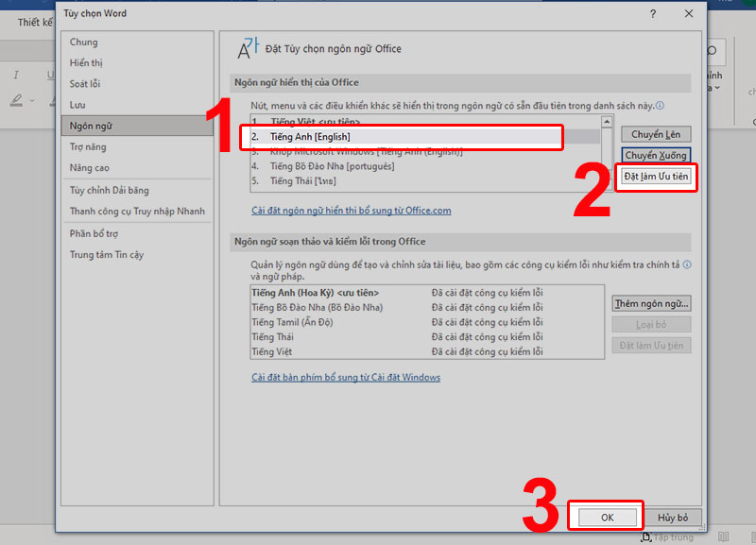Image resolution: width=756 pixels, height=545 pixels.
Task: Open the Phần bổ trợ category
Action: 137,233
